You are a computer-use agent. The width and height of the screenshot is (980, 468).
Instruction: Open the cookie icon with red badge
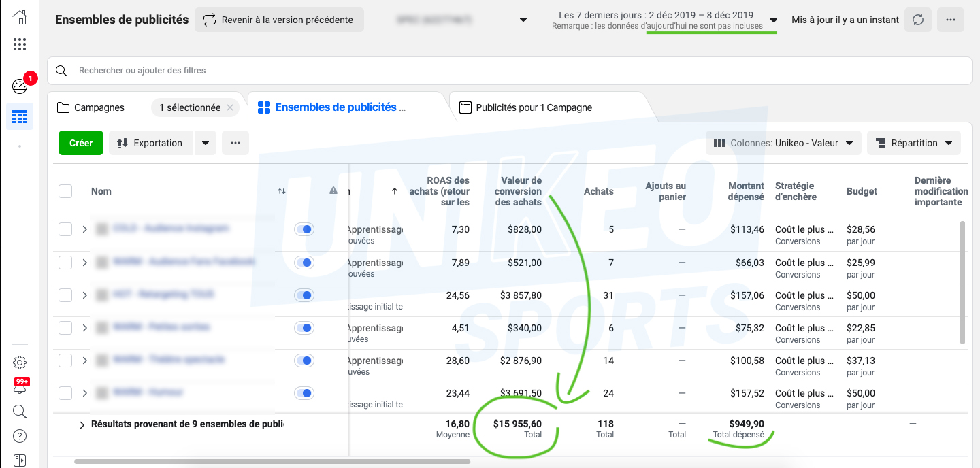[20, 86]
